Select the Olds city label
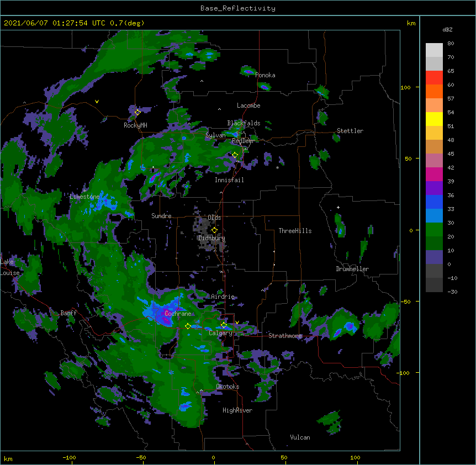The image size is (476, 465). tap(214, 218)
